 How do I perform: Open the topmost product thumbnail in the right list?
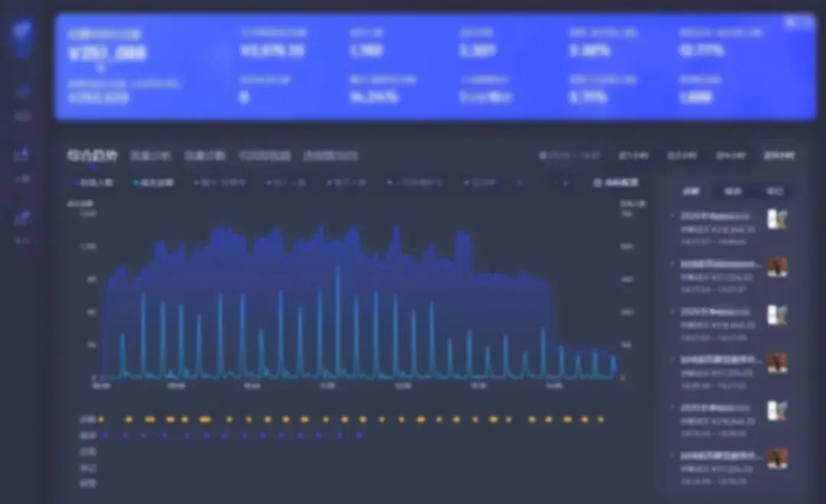pyautogui.click(x=777, y=219)
